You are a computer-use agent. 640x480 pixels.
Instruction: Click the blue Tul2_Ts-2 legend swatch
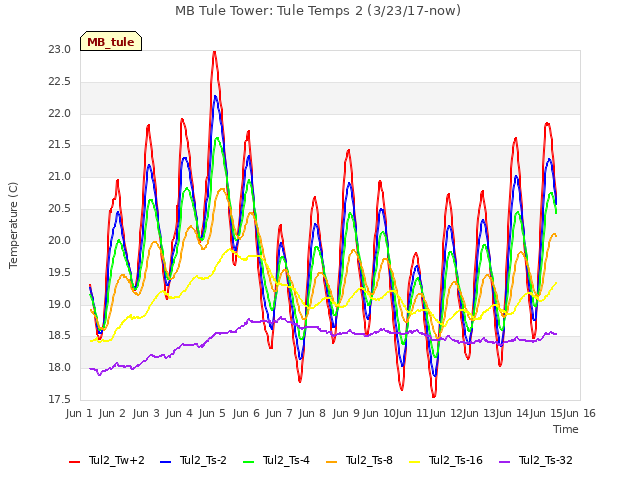tap(165, 462)
